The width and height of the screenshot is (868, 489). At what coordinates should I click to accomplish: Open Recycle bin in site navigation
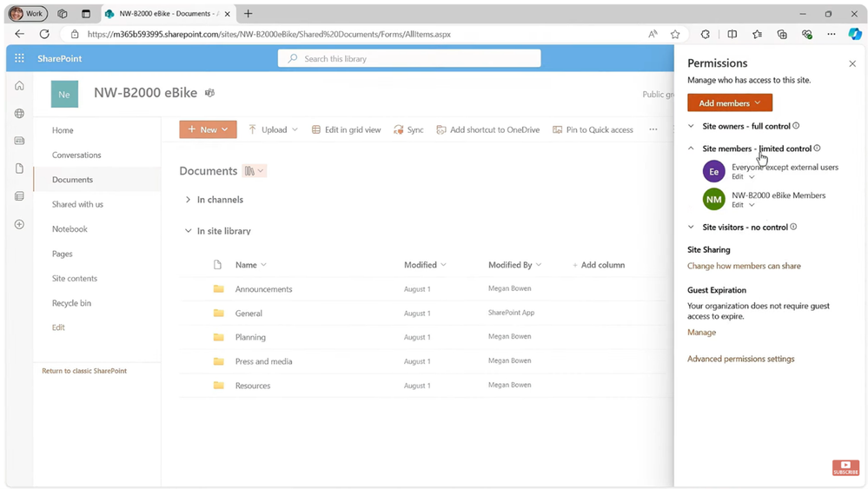(71, 303)
